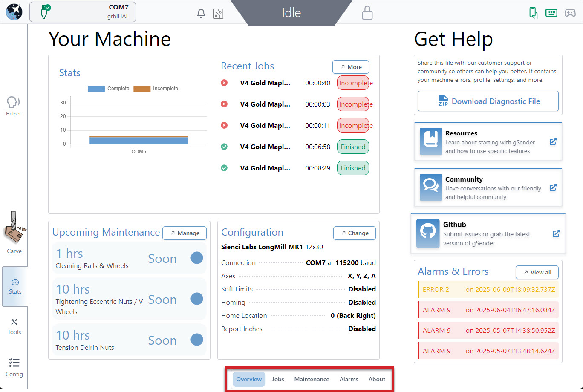Open the Github help card
Viewport: 583px width, 392px height.
coord(488,233)
